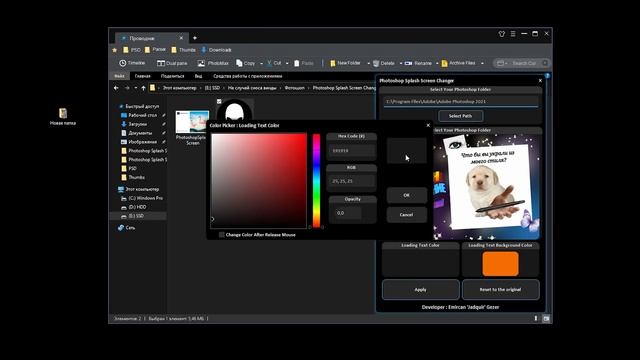Image resolution: width=640 pixels, height=360 pixels.
Task: Click the puppy splash preview image
Action: [487, 187]
